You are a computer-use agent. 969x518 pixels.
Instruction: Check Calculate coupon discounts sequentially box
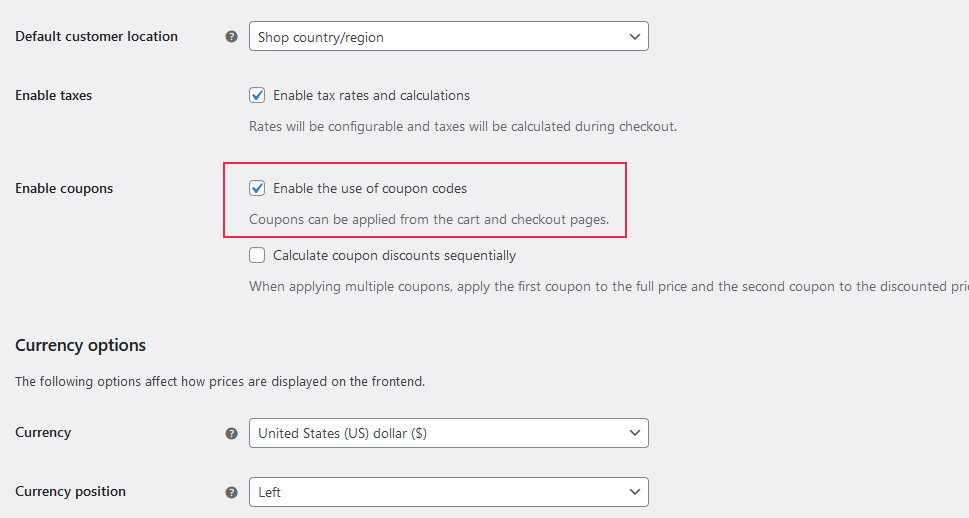[258, 255]
